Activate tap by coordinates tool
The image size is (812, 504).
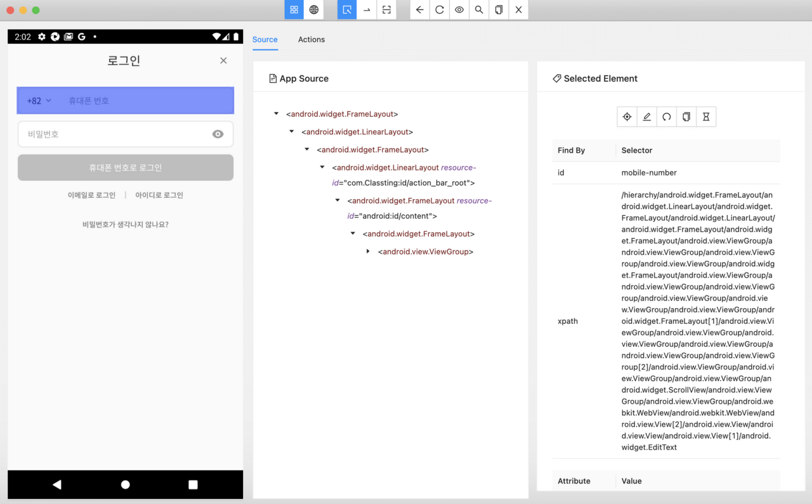click(x=386, y=10)
